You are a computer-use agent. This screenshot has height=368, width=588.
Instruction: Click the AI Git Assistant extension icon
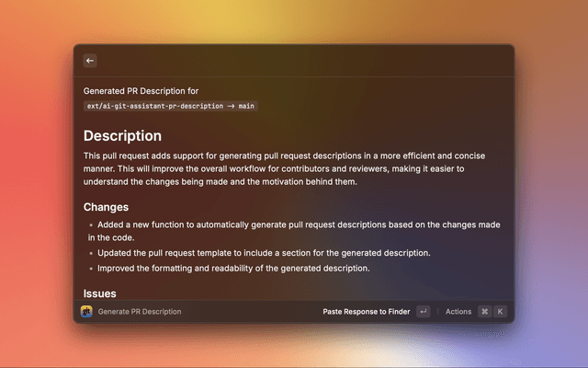click(87, 312)
